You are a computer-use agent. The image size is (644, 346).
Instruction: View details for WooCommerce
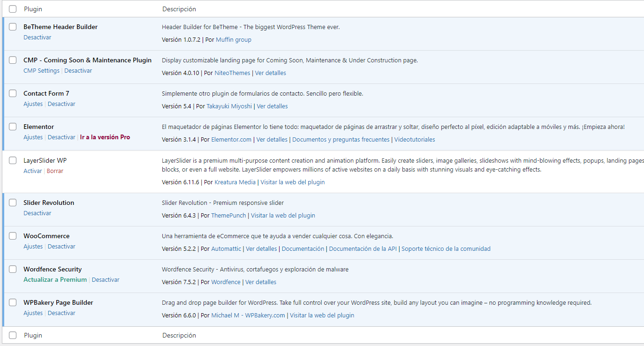click(261, 249)
